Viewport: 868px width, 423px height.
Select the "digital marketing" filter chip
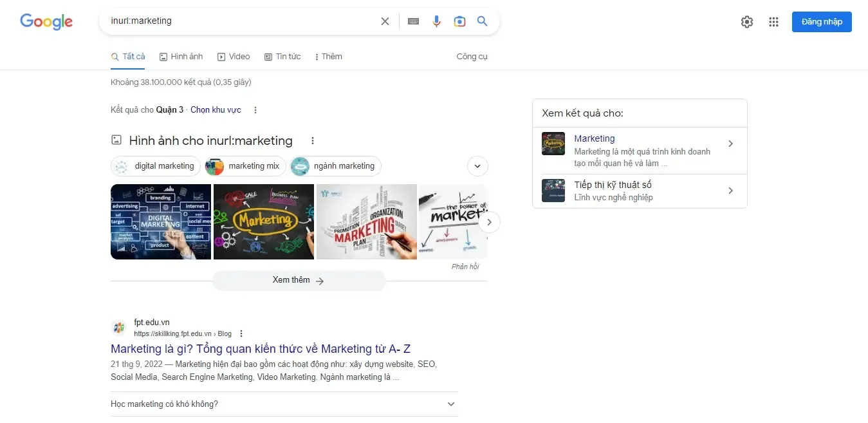[155, 166]
